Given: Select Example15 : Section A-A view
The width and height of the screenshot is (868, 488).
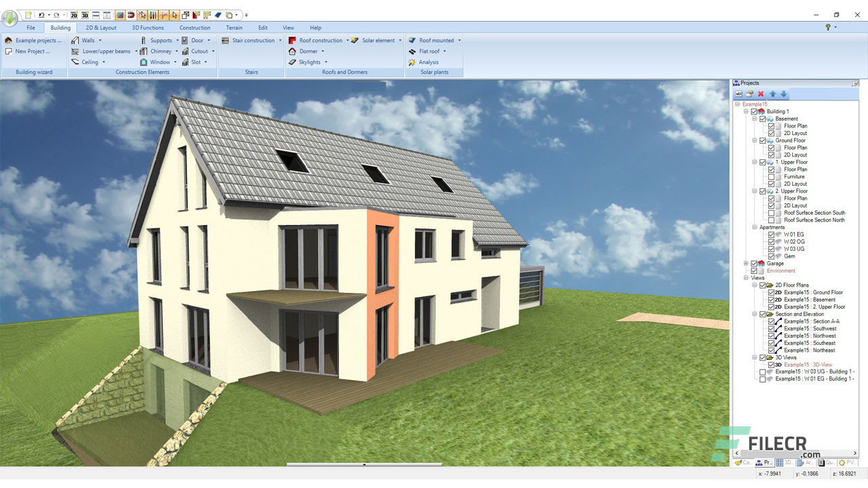Looking at the screenshot, I should [x=811, y=321].
